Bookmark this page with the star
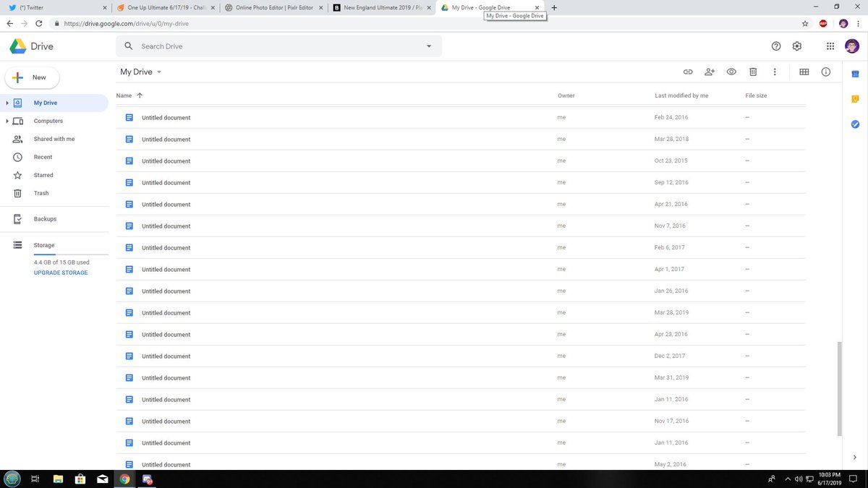Viewport: 868px width, 488px height. coord(805,23)
